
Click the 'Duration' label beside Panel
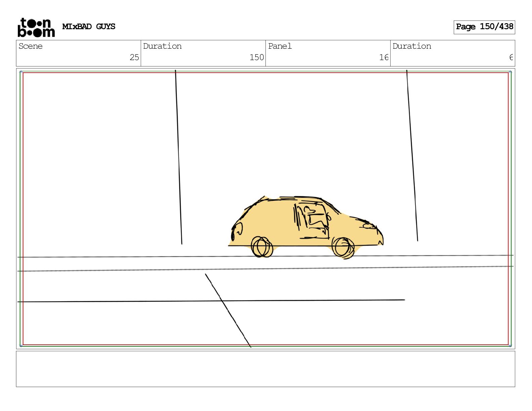click(x=412, y=46)
